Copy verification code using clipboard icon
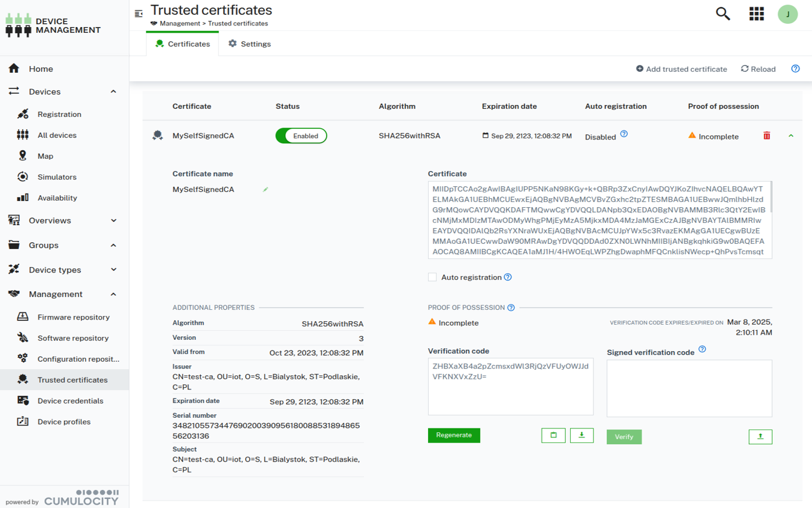 click(553, 435)
